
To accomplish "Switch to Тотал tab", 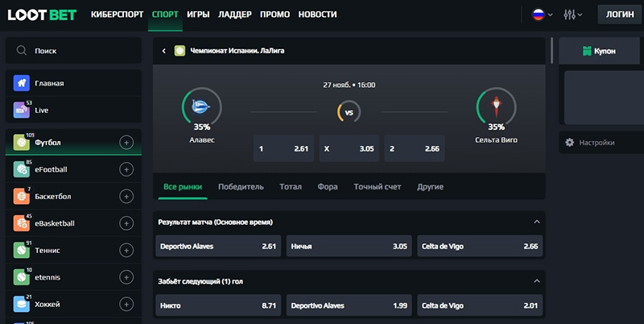I will [x=291, y=187].
